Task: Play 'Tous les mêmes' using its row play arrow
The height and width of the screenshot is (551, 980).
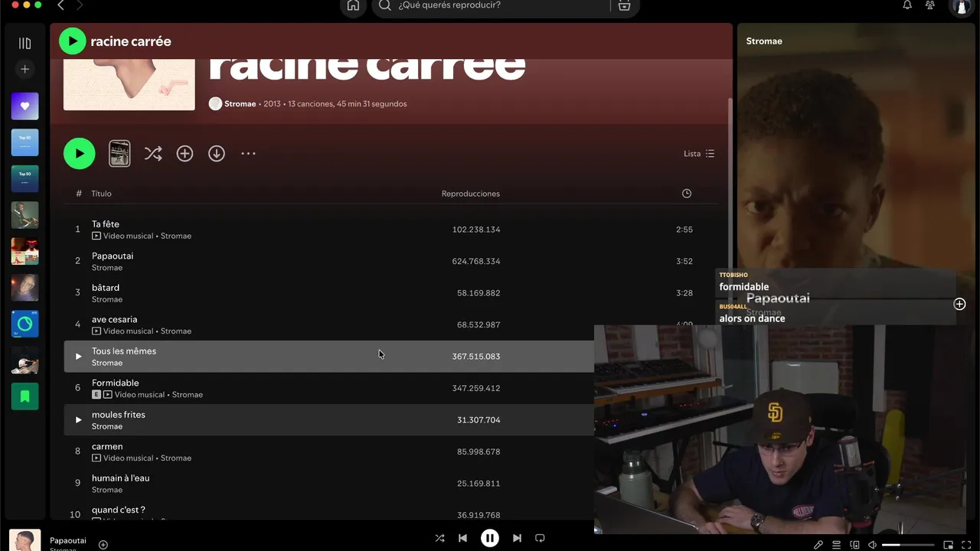Action: pyautogui.click(x=78, y=357)
